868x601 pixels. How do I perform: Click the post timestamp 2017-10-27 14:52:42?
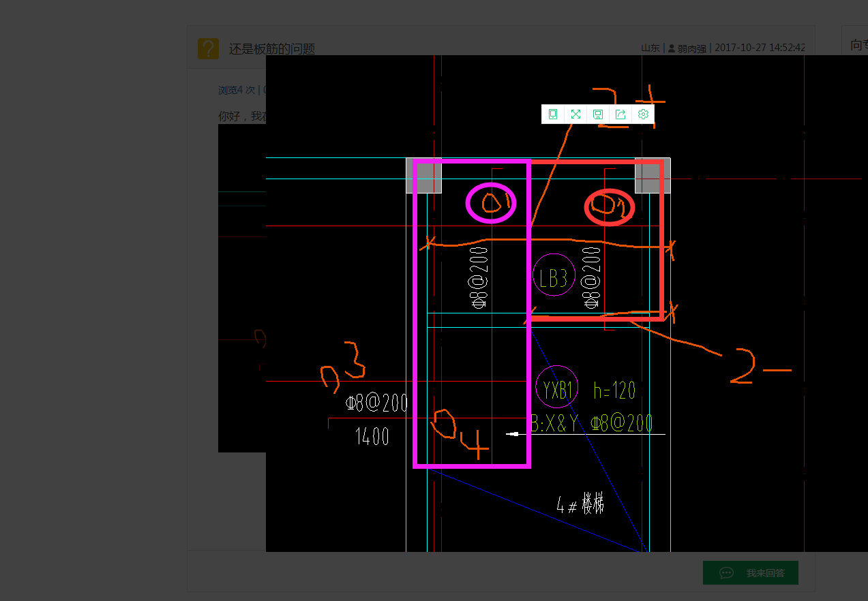[760, 48]
